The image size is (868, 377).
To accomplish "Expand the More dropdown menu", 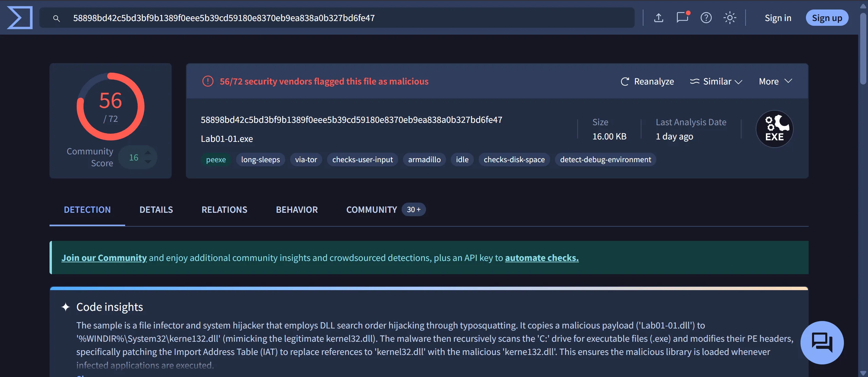I will [775, 81].
